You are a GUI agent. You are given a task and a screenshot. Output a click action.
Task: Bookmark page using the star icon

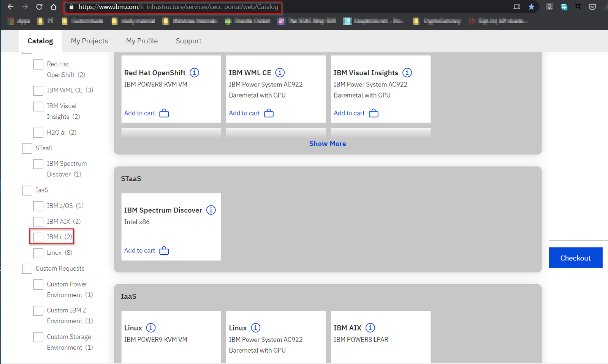[x=531, y=7]
